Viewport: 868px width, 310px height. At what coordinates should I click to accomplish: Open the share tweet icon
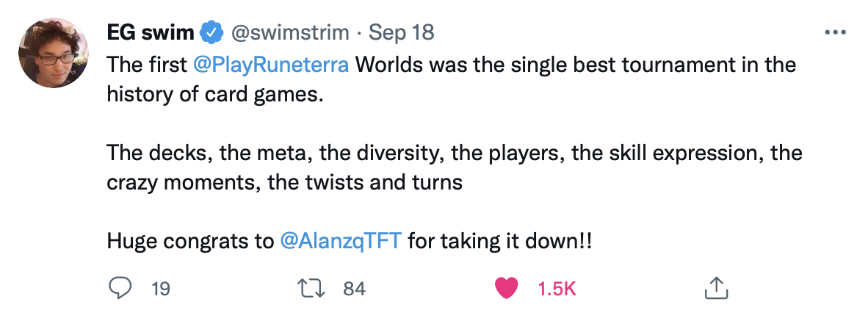(x=715, y=289)
